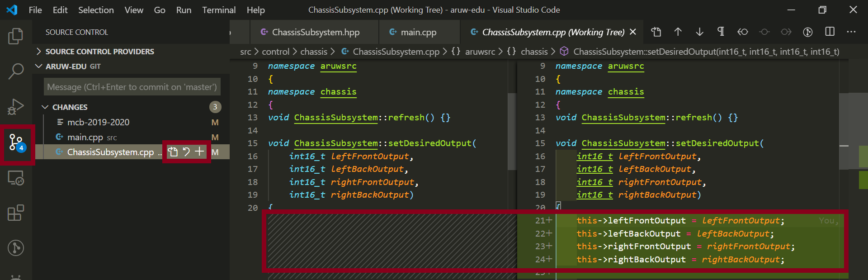Image resolution: width=868 pixels, height=280 pixels.
Task: Select main.cpp in the changes list
Action: coord(85,137)
